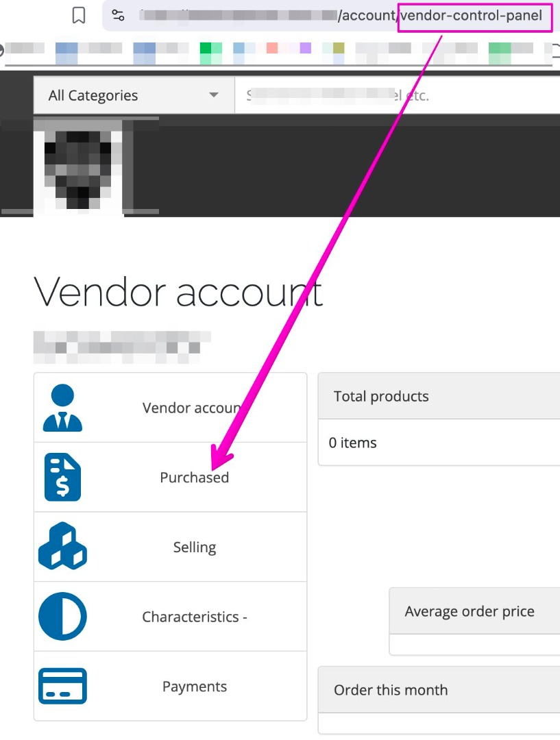560x740 pixels.
Task: Go to the Purchased sidebar text label
Action: 194,478
